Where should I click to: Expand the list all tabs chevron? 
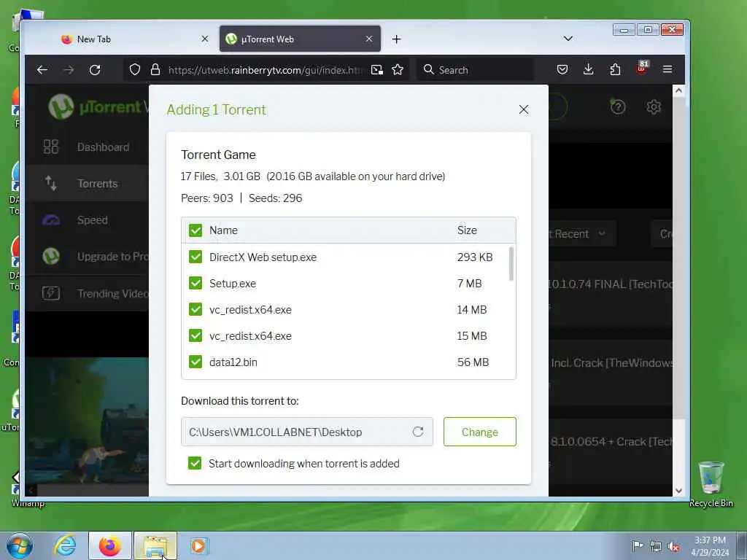tap(568, 39)
